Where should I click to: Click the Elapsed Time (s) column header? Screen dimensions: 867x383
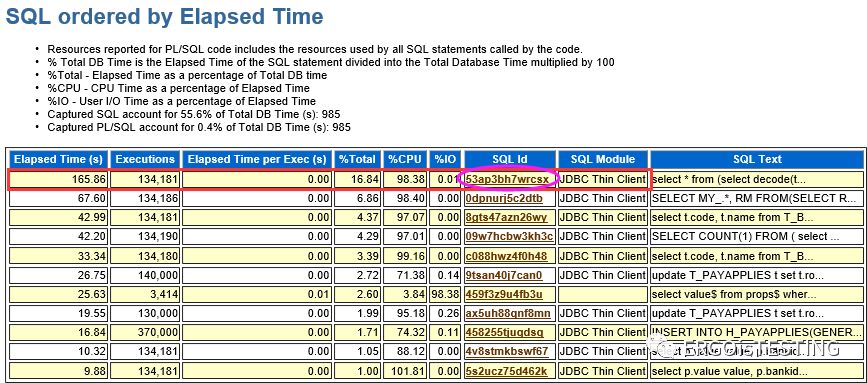pos(58,159)
